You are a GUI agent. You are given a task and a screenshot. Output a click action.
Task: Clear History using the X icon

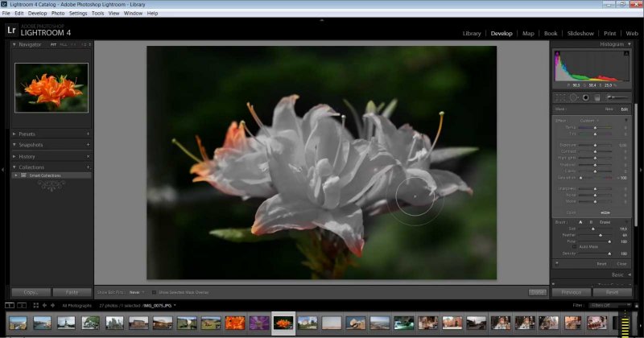(88, 156)
